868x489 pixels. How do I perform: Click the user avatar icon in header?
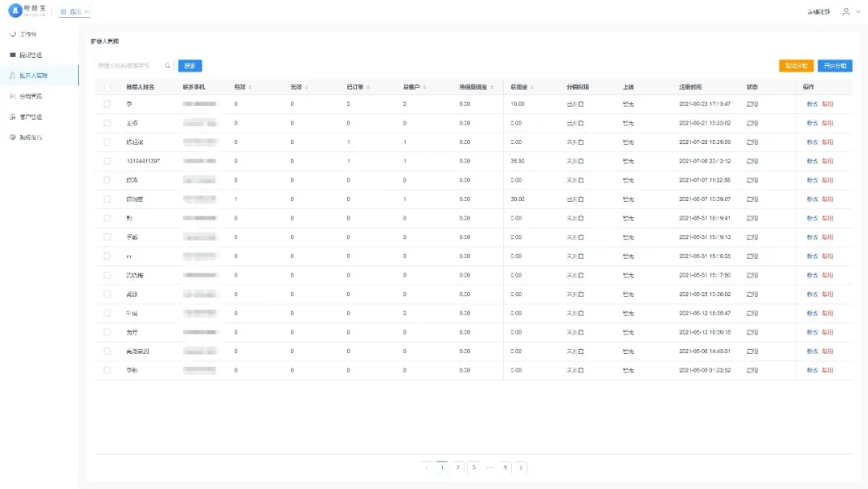(x=845, y=12)
